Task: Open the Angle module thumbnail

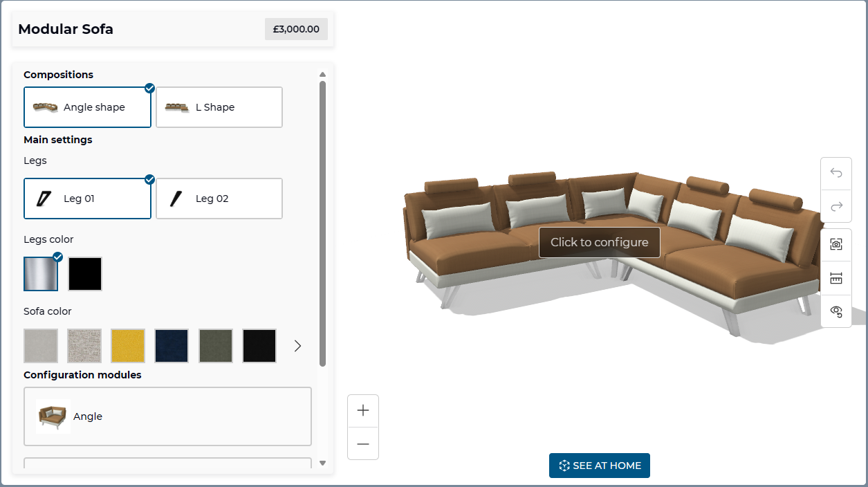Action: 53,416
